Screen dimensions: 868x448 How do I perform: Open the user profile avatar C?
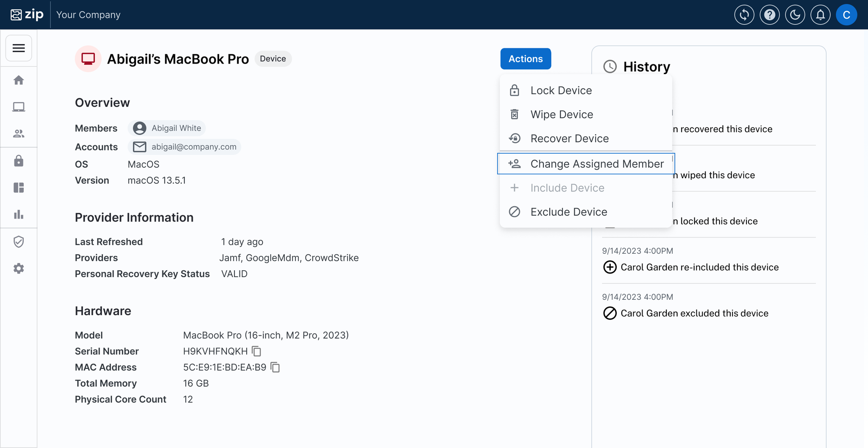(846, 15)
